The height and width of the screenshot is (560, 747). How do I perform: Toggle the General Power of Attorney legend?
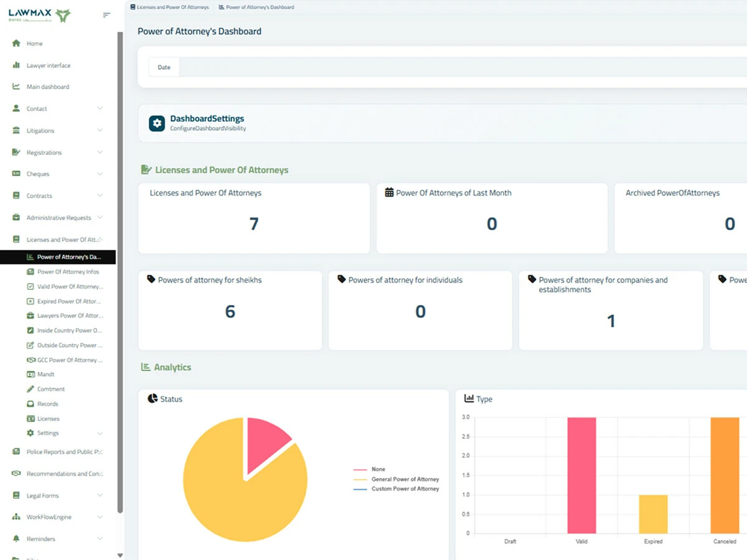[396, 479]
